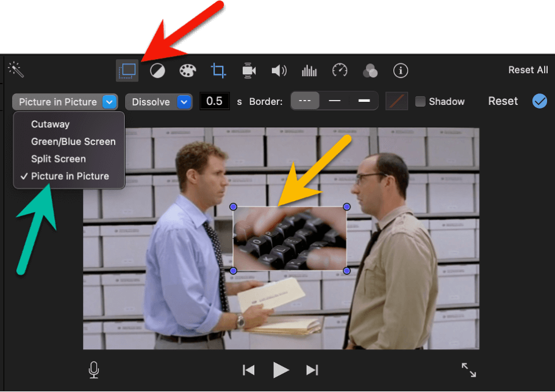Click the Reset All button
Screen dimensions: 555x392
tap(528, 69)
